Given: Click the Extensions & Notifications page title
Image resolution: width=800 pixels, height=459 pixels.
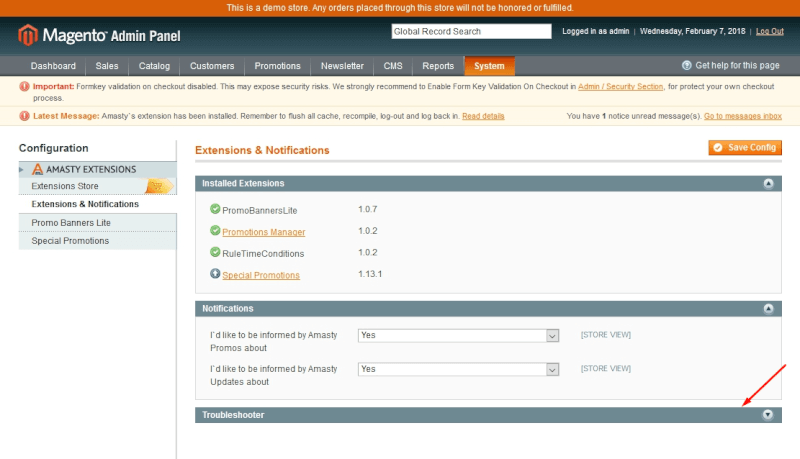Looking at the screenshot, I should [x=262, y=150].
